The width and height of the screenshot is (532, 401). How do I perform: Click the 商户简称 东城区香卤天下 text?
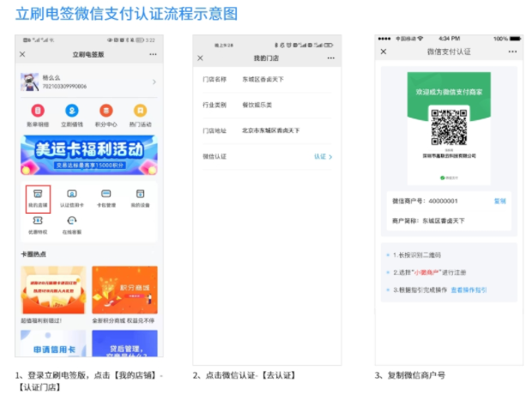click(x=428, y=221)
